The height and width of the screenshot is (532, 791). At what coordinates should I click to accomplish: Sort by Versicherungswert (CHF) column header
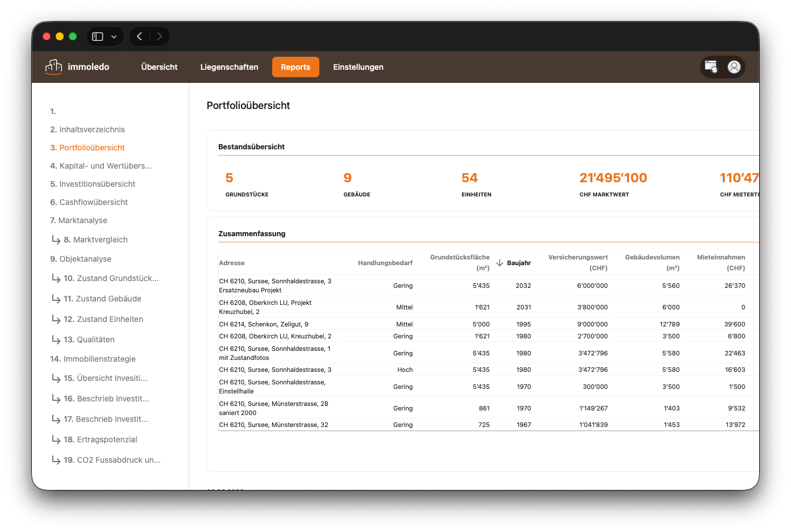coord(578,263)
